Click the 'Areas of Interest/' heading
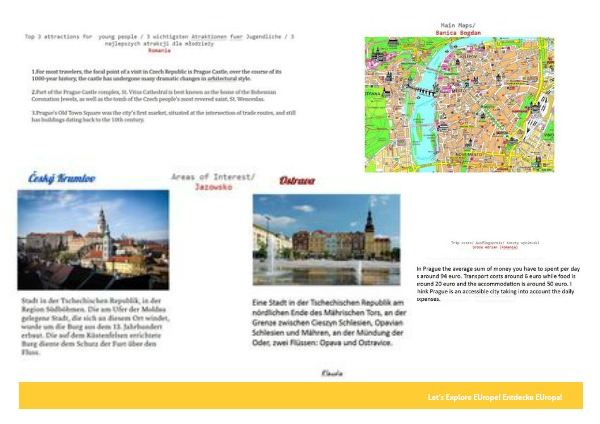 coord(213,177)
